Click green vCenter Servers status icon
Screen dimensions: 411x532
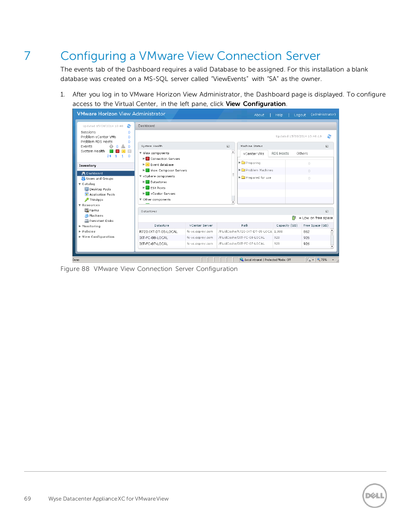[147, 194]
